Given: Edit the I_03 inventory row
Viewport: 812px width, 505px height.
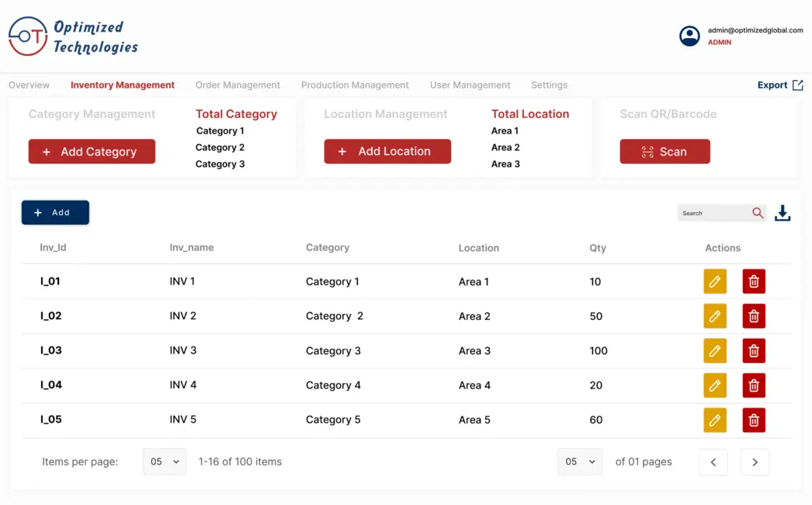Looking at the screenshot, I should [x=715, y=351].
